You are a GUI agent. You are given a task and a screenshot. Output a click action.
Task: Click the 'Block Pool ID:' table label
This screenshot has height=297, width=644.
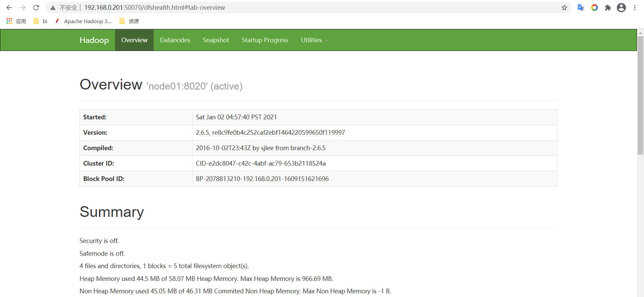pyautogui.click(x=104, y=179)
